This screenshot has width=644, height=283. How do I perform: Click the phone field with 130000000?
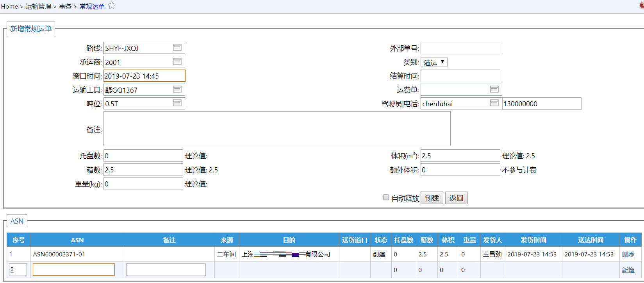[542, 104]
